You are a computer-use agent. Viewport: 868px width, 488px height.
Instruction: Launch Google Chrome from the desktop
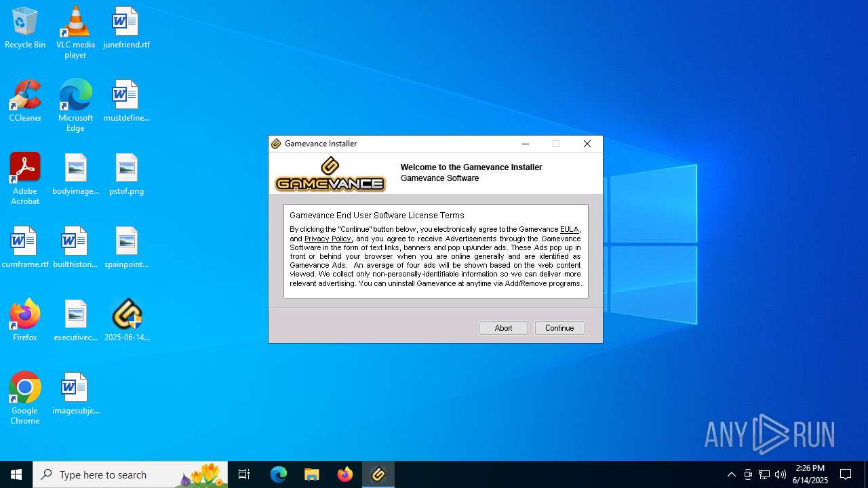pyautogui.click(x=25, y=399)
